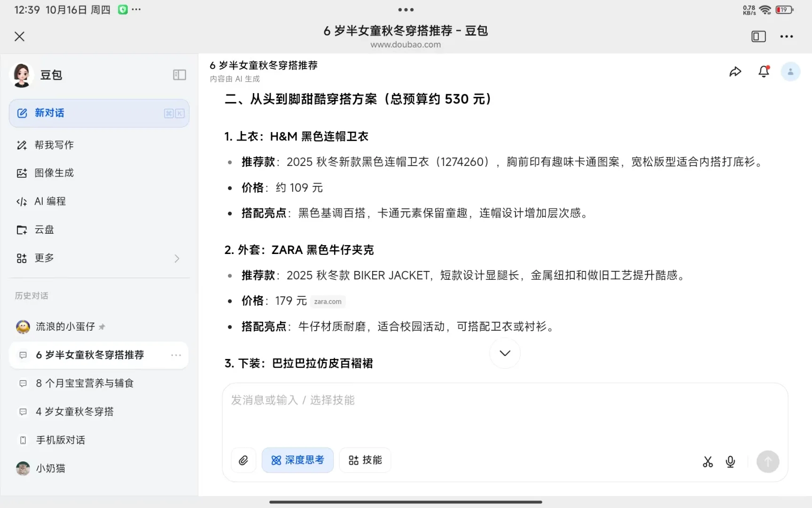Screen dimensions: 812x508
Task: Click heading 1. 上衣：H&M 黑色连帽卫衣
Action: [x=296, y=136]
